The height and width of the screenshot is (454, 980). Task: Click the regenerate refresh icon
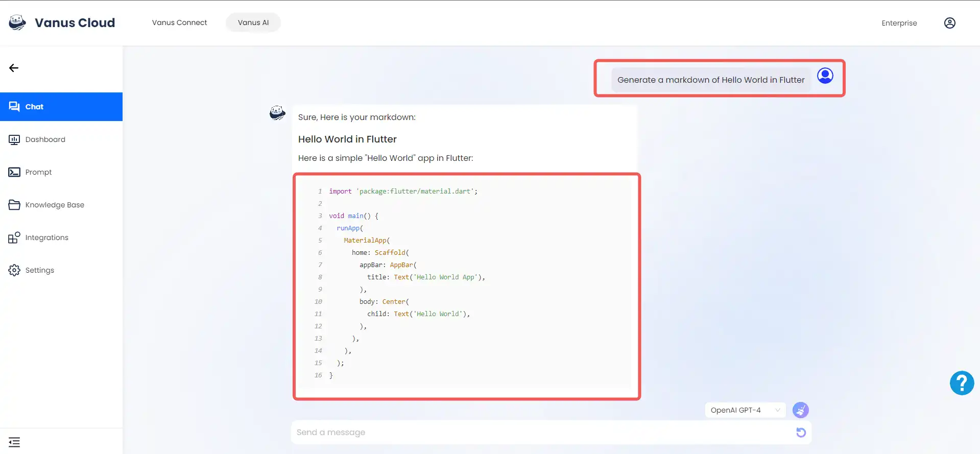point(801,433)
